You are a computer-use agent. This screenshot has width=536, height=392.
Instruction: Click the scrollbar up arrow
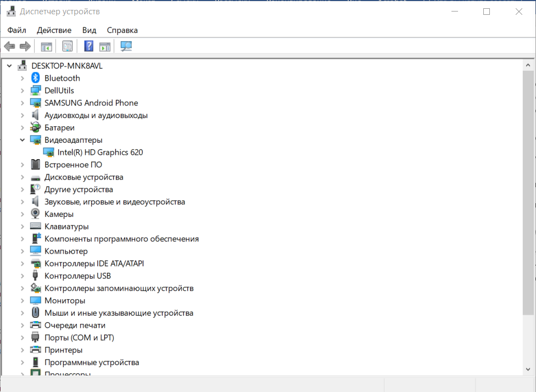[x=528, y=65]
